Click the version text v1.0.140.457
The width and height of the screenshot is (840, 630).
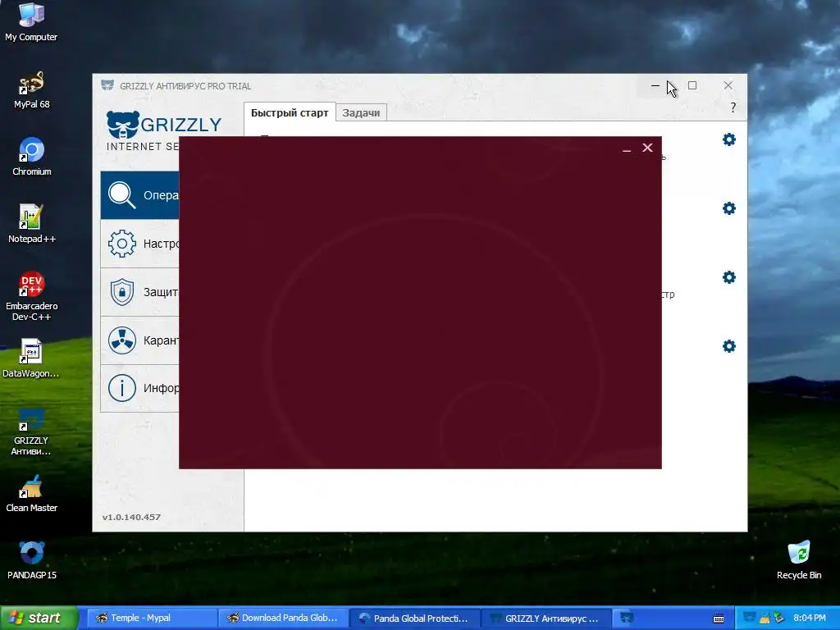tap(131, 517)
